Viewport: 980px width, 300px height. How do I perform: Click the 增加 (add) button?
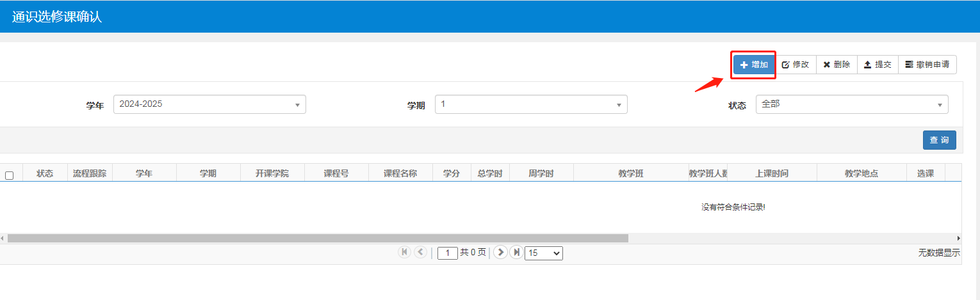coord(754,65)
